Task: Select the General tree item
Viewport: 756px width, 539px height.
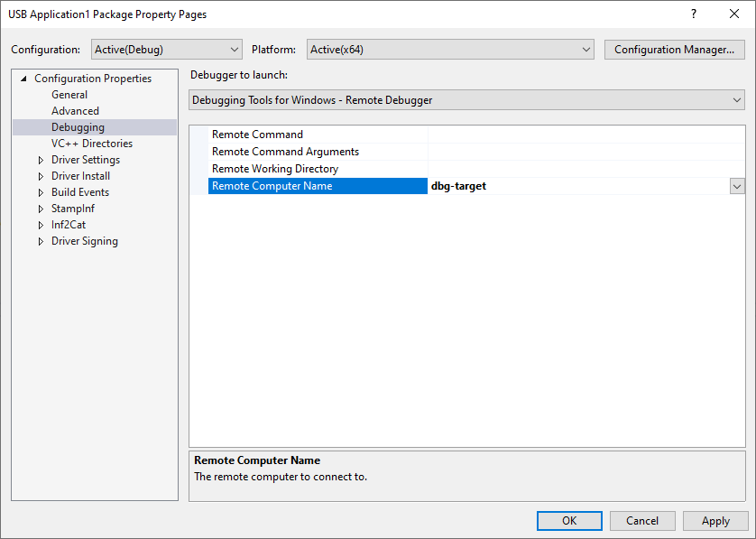Action: click(x=69, y=94)
